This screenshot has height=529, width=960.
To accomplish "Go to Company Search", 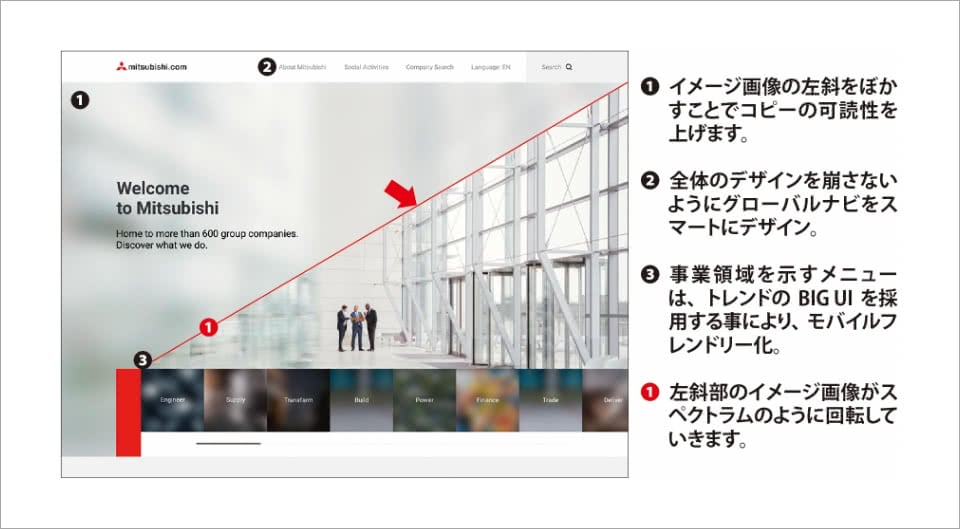I will (x=429, y=67).
